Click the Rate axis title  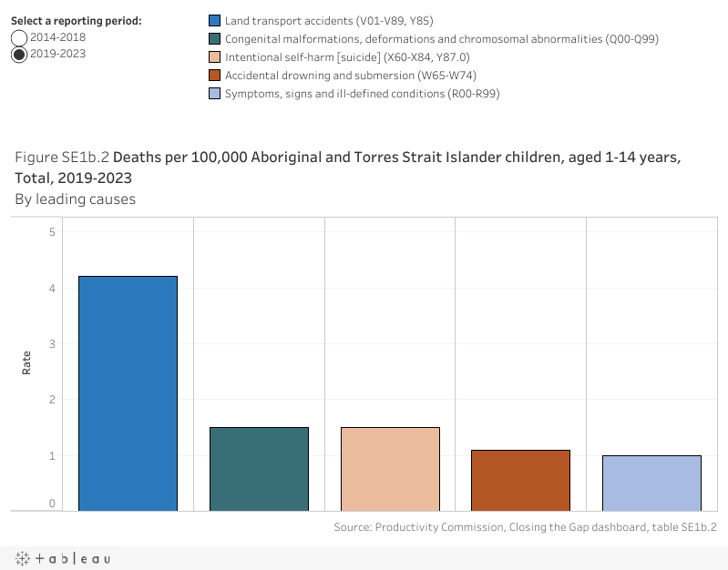point(26,362)
